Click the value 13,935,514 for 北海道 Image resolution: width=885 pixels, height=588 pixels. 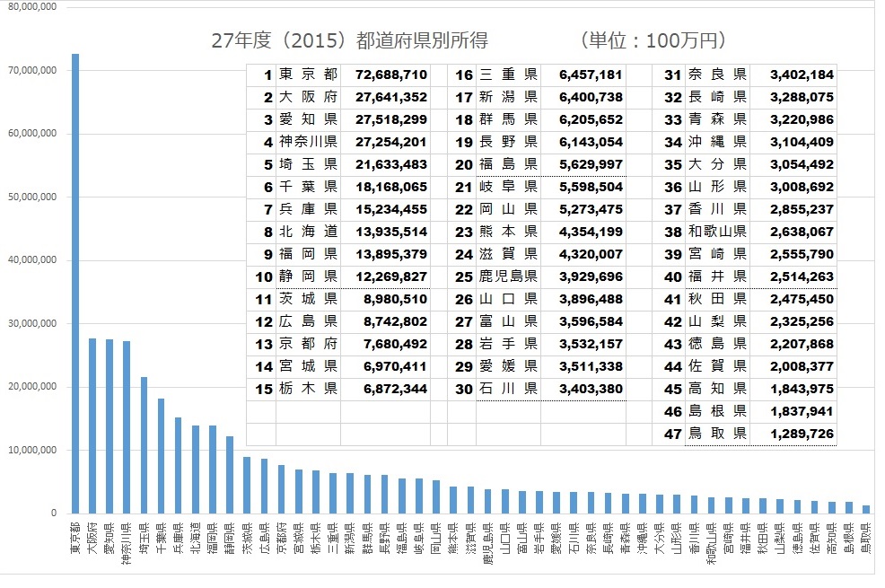(x=391, y=232)
